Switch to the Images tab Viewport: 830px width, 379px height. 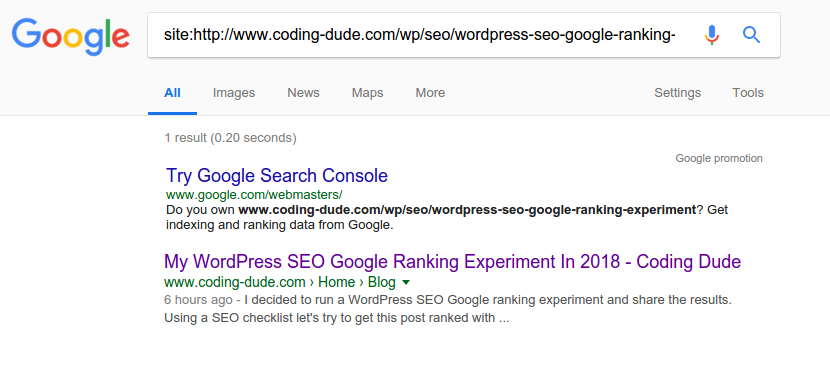pos(234,93)
